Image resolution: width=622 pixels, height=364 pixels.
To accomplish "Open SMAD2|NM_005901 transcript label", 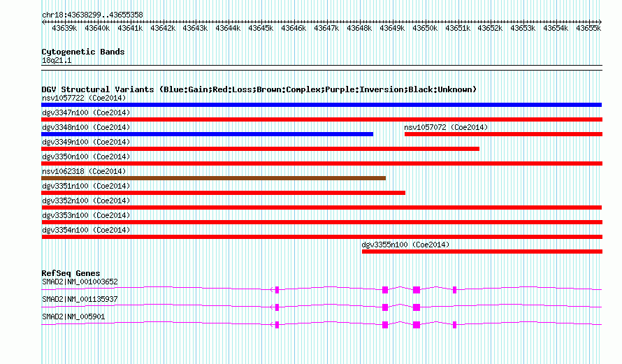I will point(73,316).
